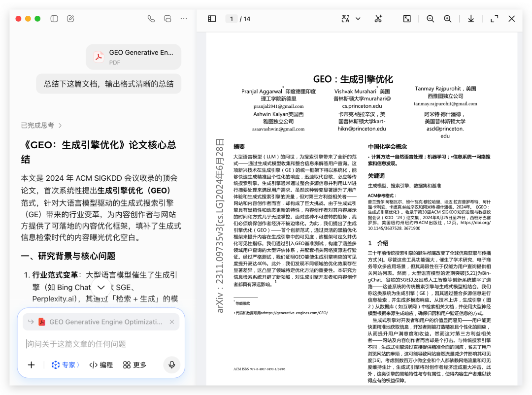Click the snip/extract scissors tool

pyautogui.click(x=378, y=19)
